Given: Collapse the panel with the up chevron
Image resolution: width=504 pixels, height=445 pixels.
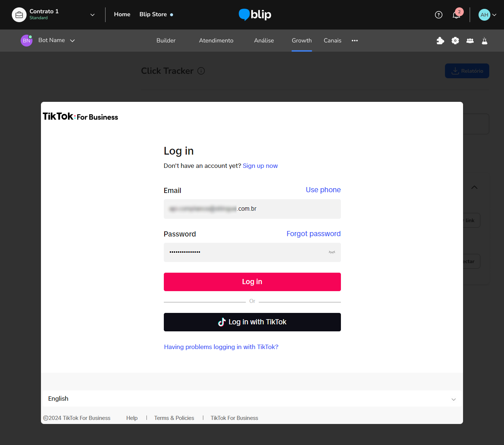Looking at the screenshot, I should [x=474, y=187].
